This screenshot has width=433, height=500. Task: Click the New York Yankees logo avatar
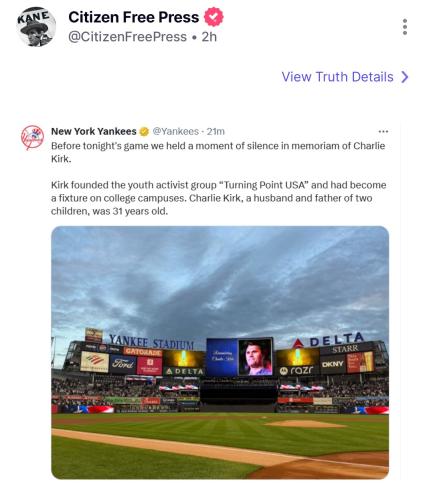(x=32, y=137)
